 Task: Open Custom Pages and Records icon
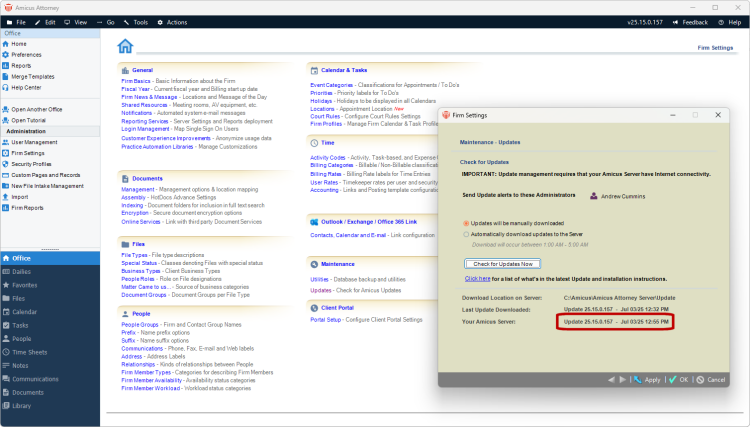6,175
